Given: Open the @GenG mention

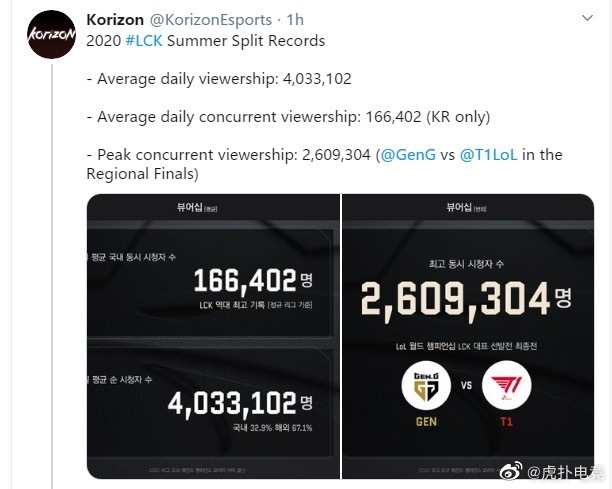Looking at the screenshot, I should click(x=408, y=155).
